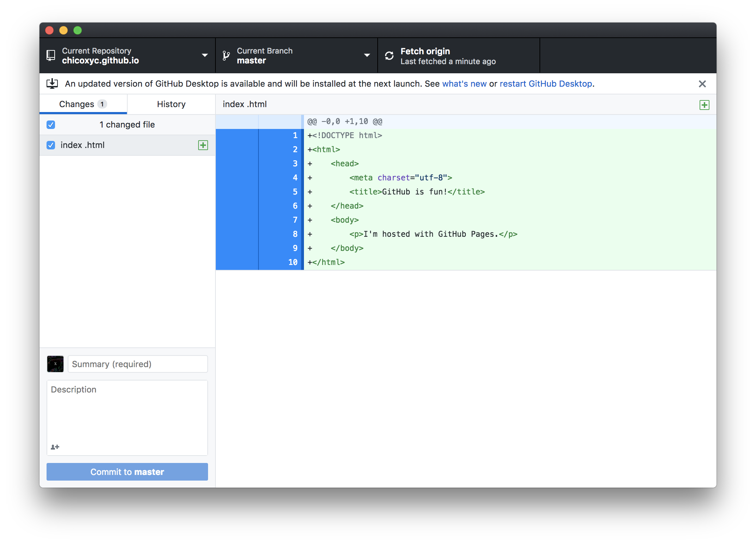Click restart GitHub Desktop link
The image size is (756, 544).
tap(545, 84)
